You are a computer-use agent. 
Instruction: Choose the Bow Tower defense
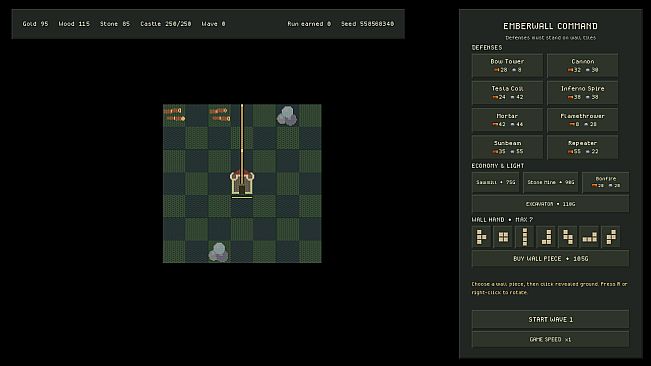(x=507, y=65)
